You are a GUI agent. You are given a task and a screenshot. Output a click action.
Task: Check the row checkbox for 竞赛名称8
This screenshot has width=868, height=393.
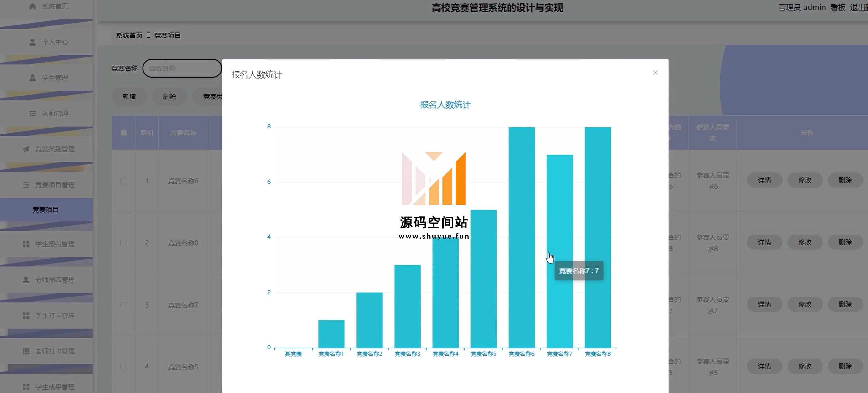pyautogui.click(x=124, y=243)
